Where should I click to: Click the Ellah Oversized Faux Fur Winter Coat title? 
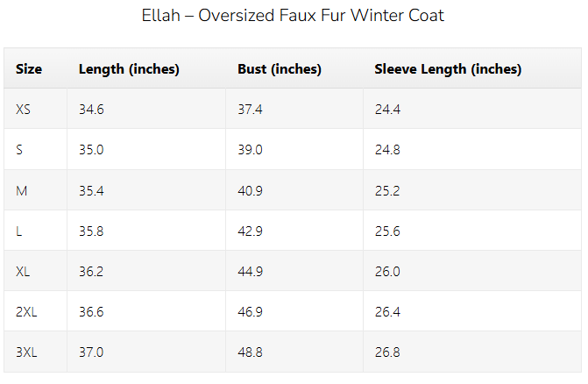click(x=293, y=17)
